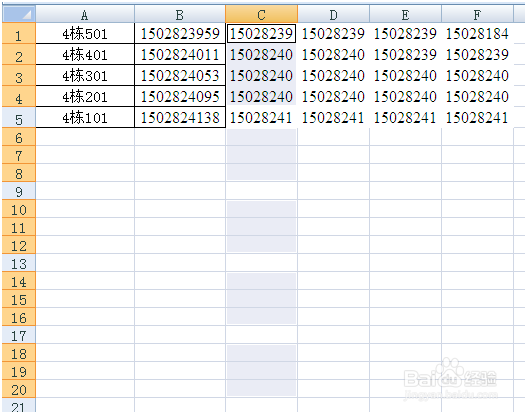Select row 1 header
Screen dimensions: 527x414
(x=19, y=33)
